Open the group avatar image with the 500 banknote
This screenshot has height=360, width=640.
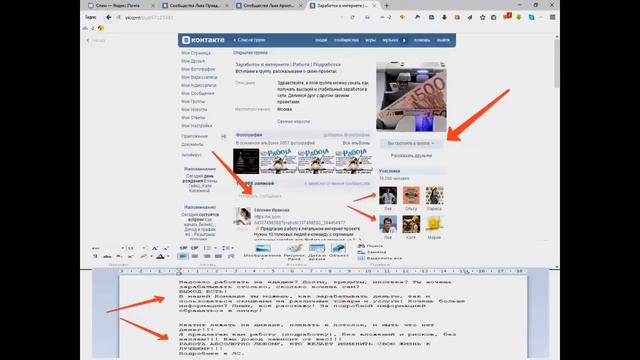pos(411,96)
